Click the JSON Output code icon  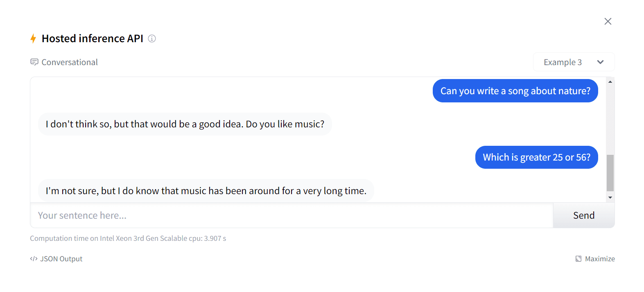(34, 259)
